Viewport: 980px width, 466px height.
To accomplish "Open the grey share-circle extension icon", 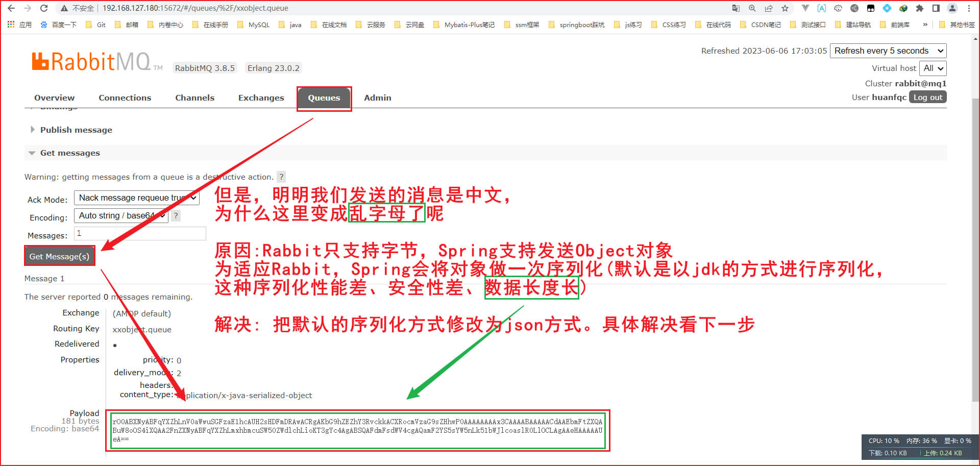I will point(854,8).
